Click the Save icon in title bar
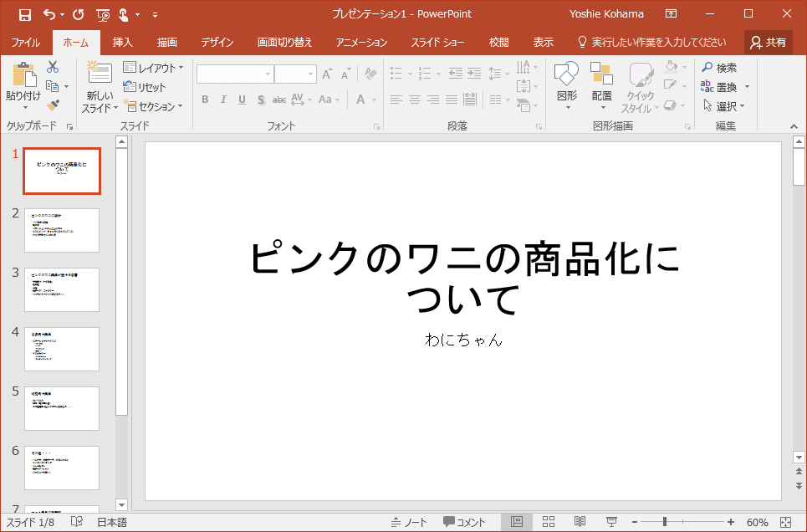The image size is (807, 532). tap(24, 14)
